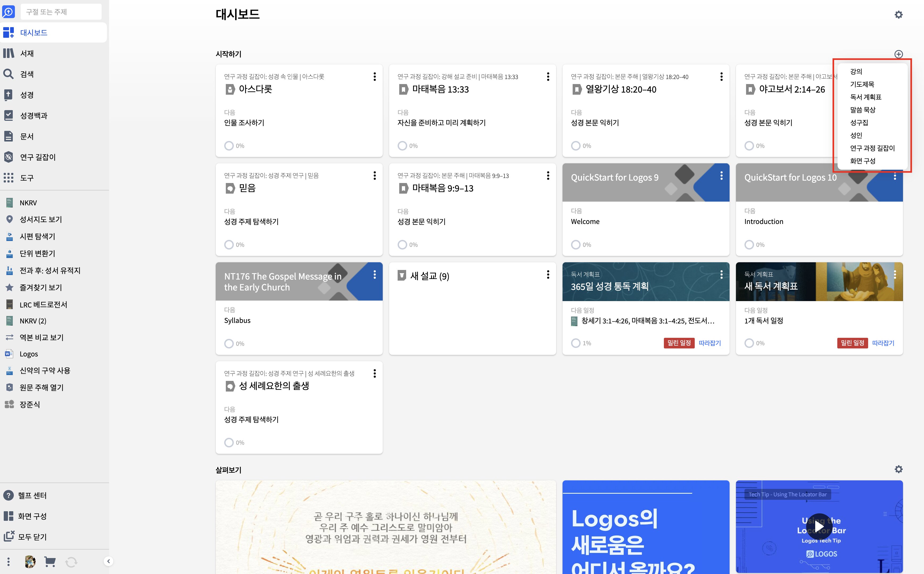
Task: Click the add card plus button
Action: click(x=898, y=54)
